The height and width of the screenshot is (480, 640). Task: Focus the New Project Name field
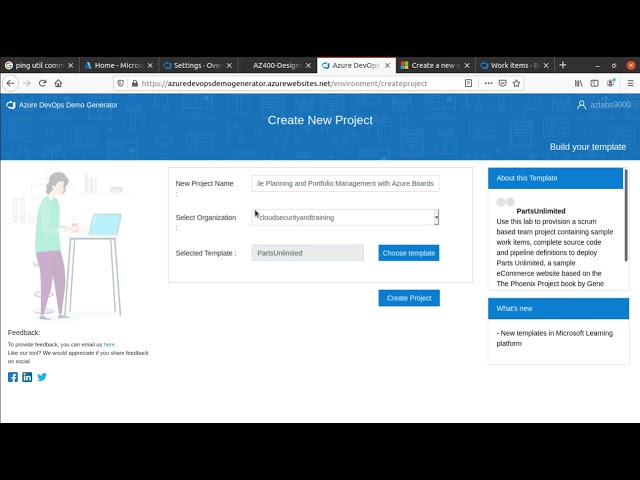tap(345, 184)
